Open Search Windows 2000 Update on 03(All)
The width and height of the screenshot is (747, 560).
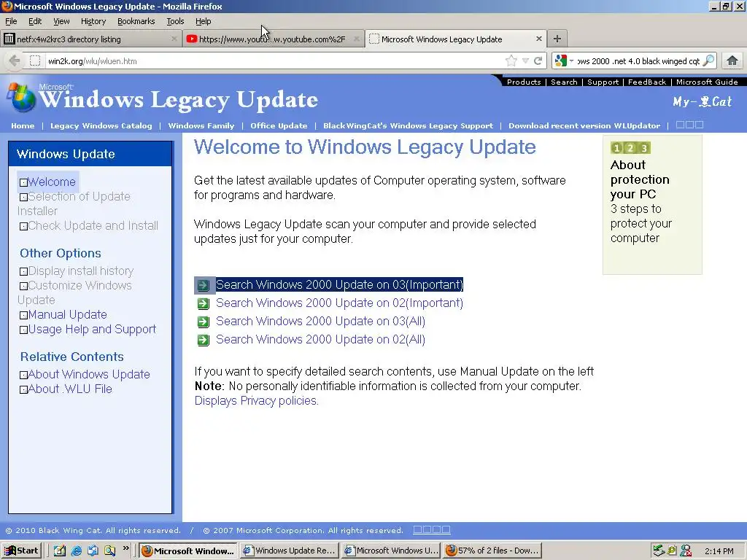(x=321, y=321)
